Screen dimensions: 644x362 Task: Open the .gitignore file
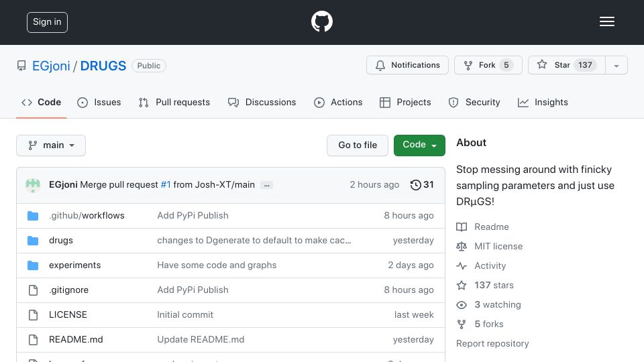tap(68, 290)
